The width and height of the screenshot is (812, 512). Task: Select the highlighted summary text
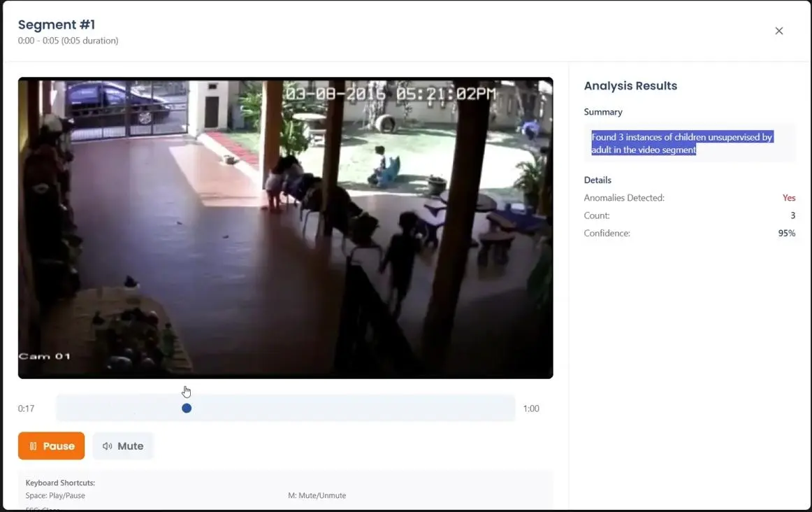(x=682, y=143)
